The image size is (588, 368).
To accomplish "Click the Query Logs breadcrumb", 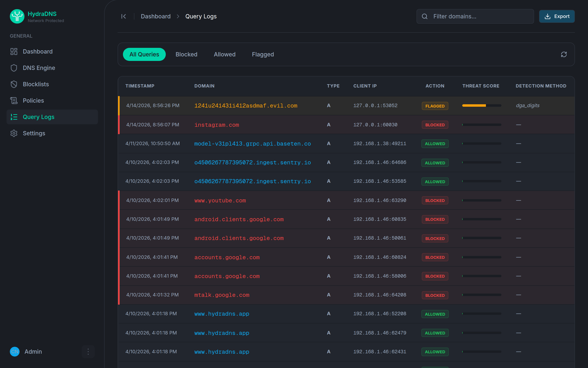I will pyautogui.click(x=201, y=16).
